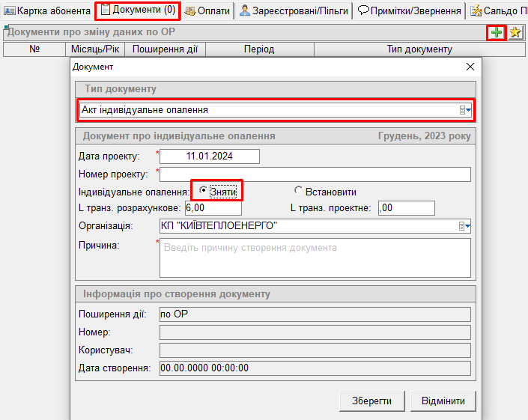Click the L транз. проектне field

(406, 207)
